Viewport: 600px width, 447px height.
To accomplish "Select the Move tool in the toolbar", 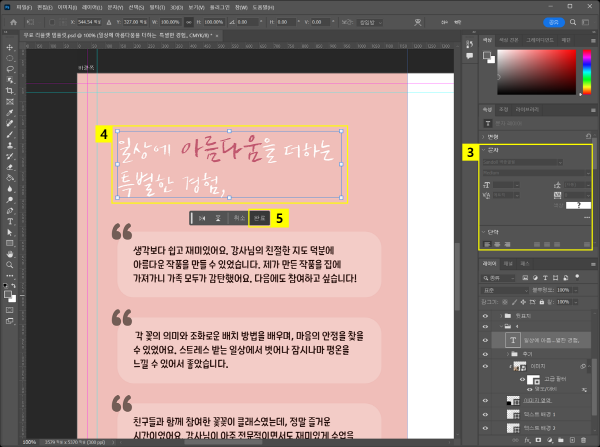I will click(x=9, y=47).
